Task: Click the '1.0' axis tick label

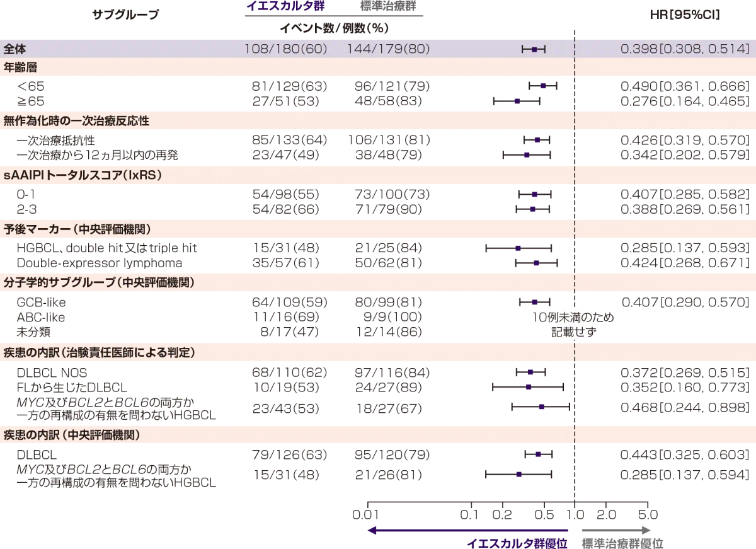Action: 575,514
